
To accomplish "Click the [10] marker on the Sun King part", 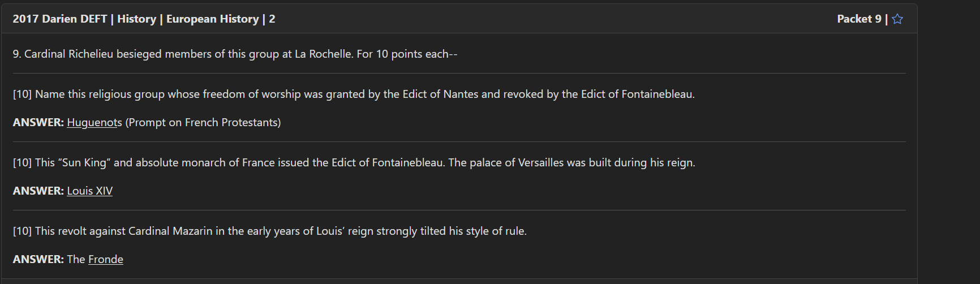I will pyautogui.click(x=22, y=163).
